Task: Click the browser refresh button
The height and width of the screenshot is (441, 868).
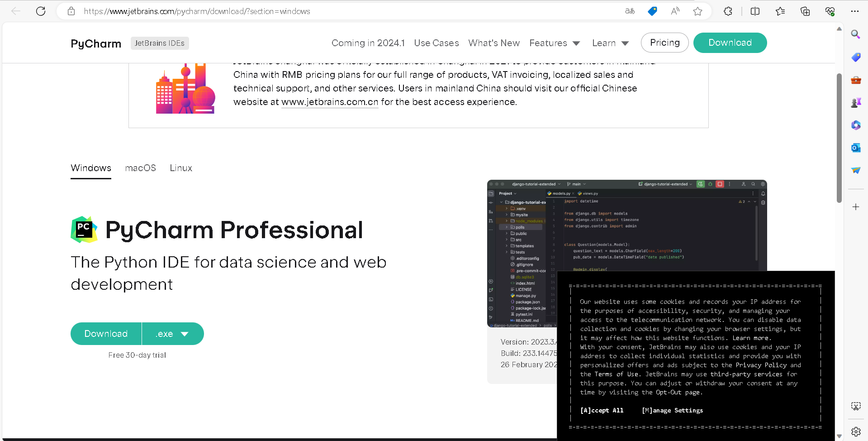Action: click(x=41, y=11)
